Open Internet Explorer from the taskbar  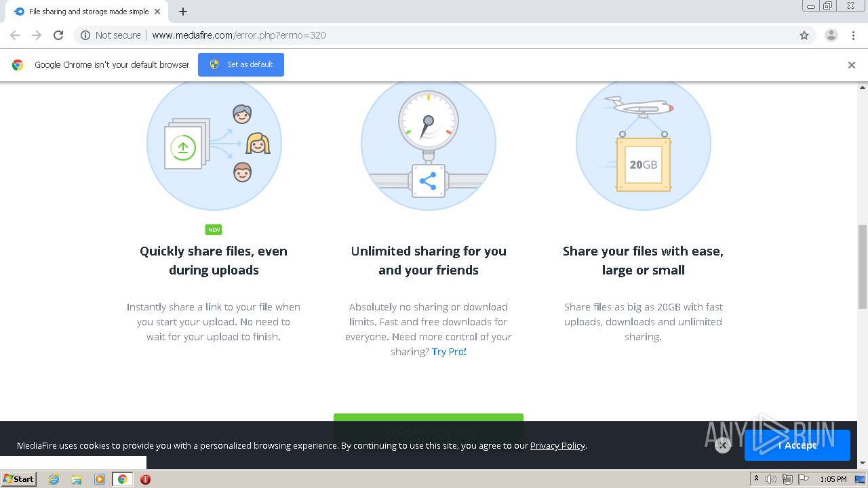54,479
